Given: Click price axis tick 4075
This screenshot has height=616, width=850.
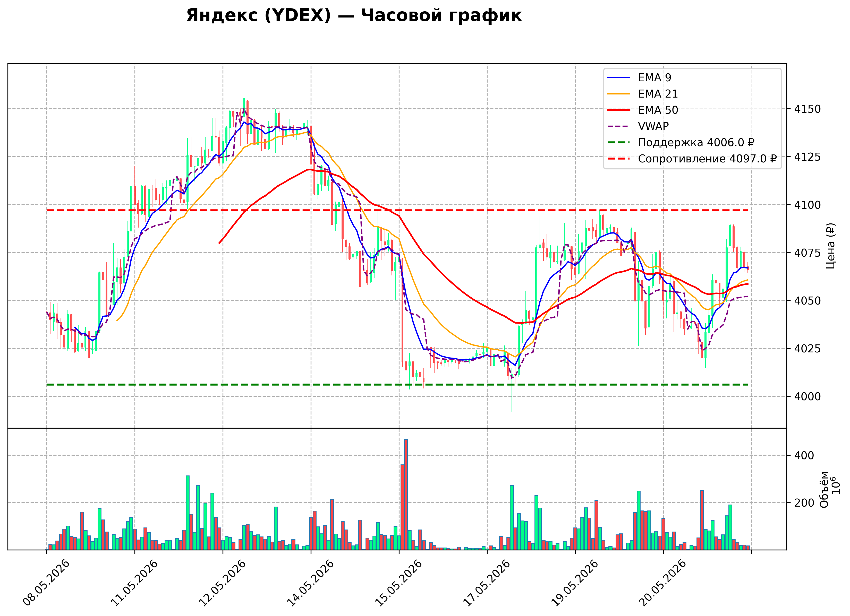Looking at the screenshot, I should (x=807, y=253).
